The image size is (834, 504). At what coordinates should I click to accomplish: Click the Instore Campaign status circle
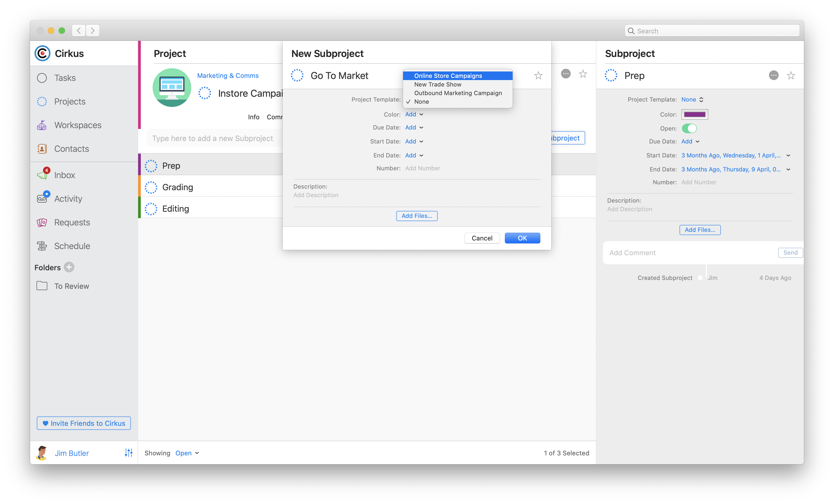[x=205, y=93]
